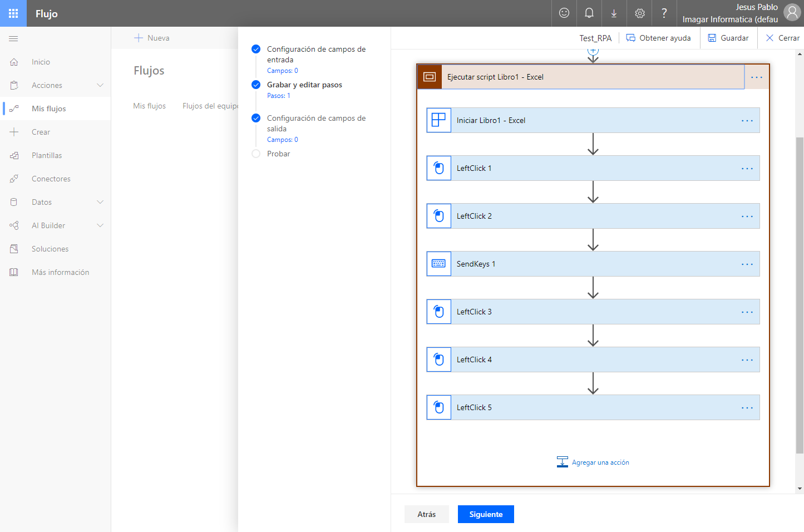
Task: Switch to Flujos del equipo tab
Action: coord(210,106)
